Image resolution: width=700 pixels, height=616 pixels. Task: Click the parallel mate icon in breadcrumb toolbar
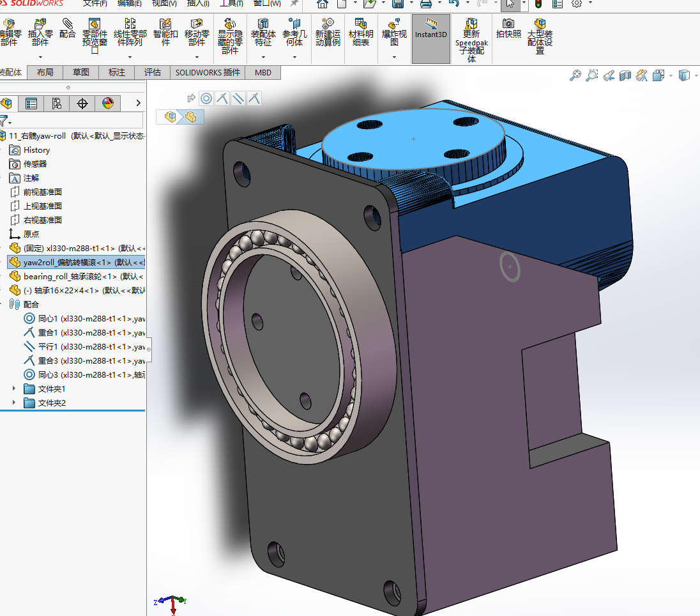[238, 98]
